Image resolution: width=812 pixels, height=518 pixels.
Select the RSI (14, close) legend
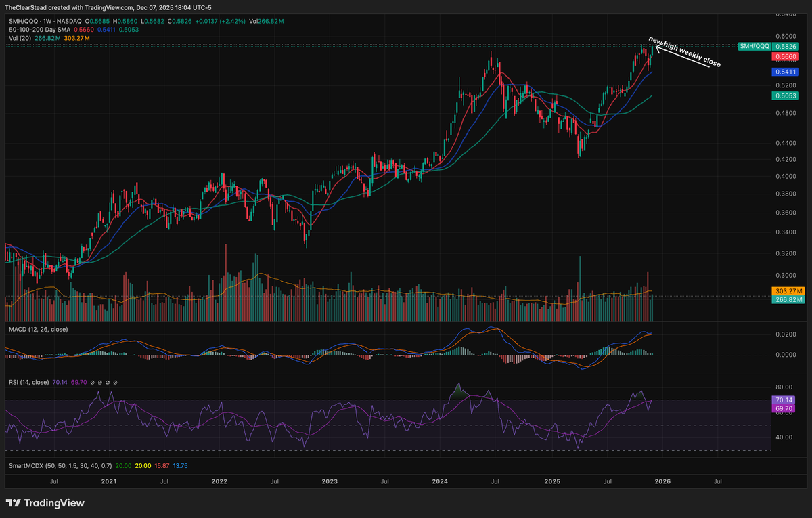(28, 382)
